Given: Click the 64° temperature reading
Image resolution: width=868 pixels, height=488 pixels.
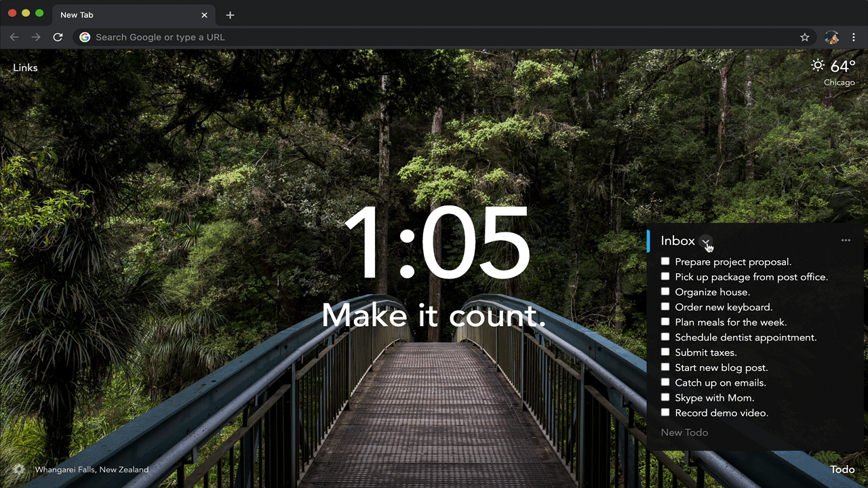Looking at the screenshot, I should coord(843,66).
